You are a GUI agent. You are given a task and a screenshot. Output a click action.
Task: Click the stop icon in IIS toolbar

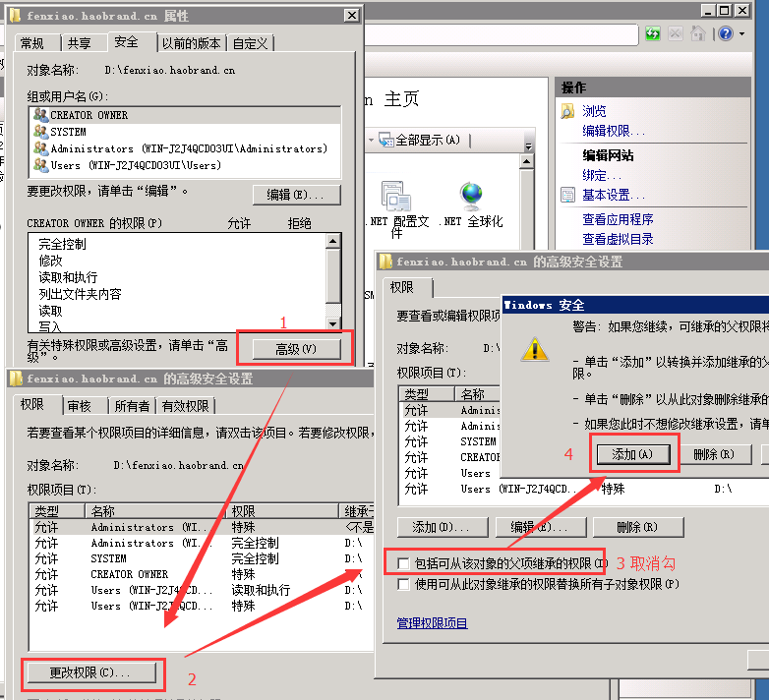pos(676,33)
